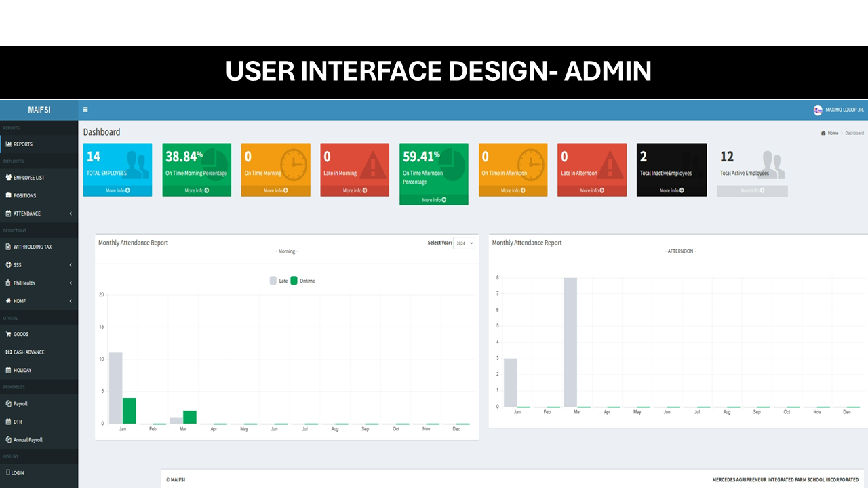Image resolution: width=868 pixels, height=488 pixels.
Task: Toggle the hamburger sidebar menu icon
Action: coord(85,110)
